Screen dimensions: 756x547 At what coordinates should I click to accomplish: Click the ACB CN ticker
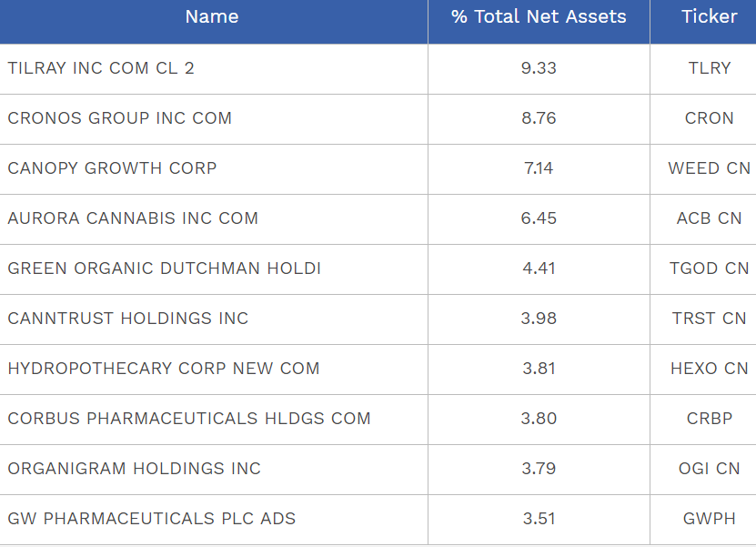709,218
